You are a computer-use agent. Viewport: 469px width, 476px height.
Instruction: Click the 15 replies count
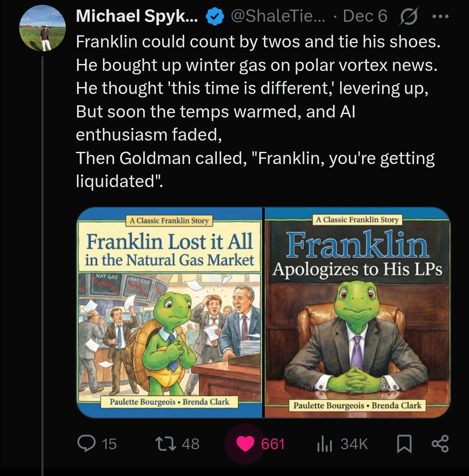pyautogui.click(x=109, y=444)
